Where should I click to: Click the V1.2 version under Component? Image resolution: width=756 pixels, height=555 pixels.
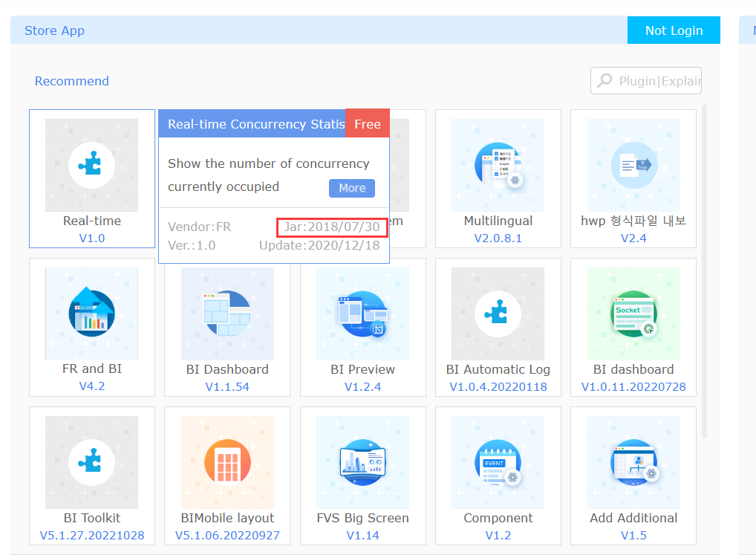coord(498,535)
